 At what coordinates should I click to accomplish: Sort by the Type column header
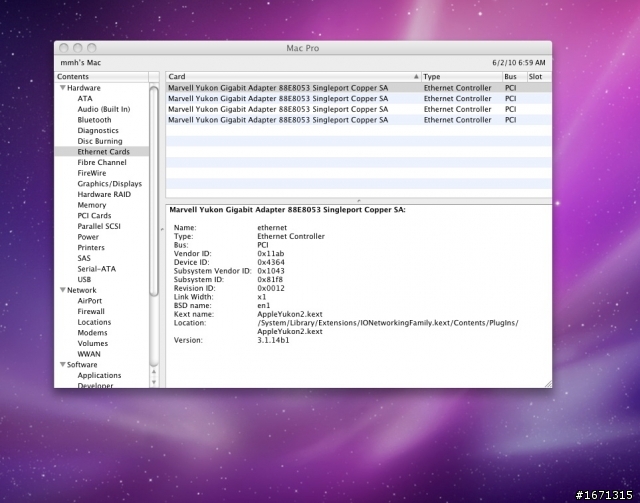coord(462,76)
